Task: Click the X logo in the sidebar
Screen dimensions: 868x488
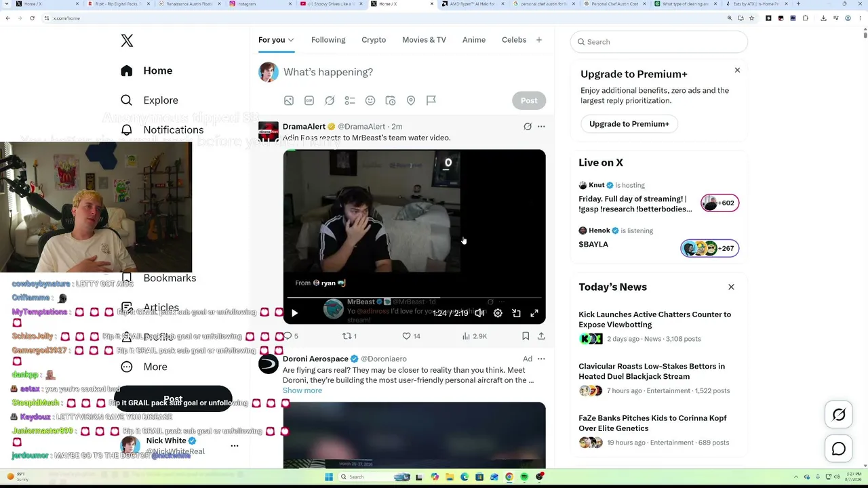Action: point(127,41)
